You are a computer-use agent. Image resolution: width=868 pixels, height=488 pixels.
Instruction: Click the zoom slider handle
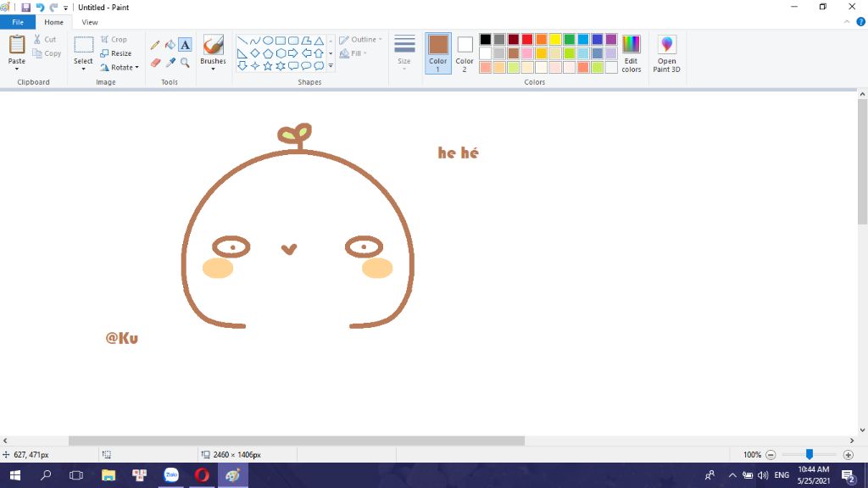tap(810, 454)
